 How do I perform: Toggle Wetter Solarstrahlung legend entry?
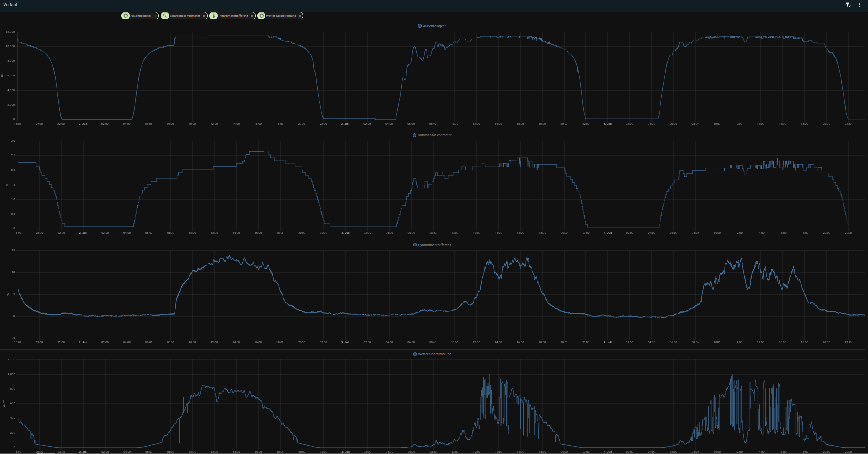pyautogui.click(x=434, y=354)
